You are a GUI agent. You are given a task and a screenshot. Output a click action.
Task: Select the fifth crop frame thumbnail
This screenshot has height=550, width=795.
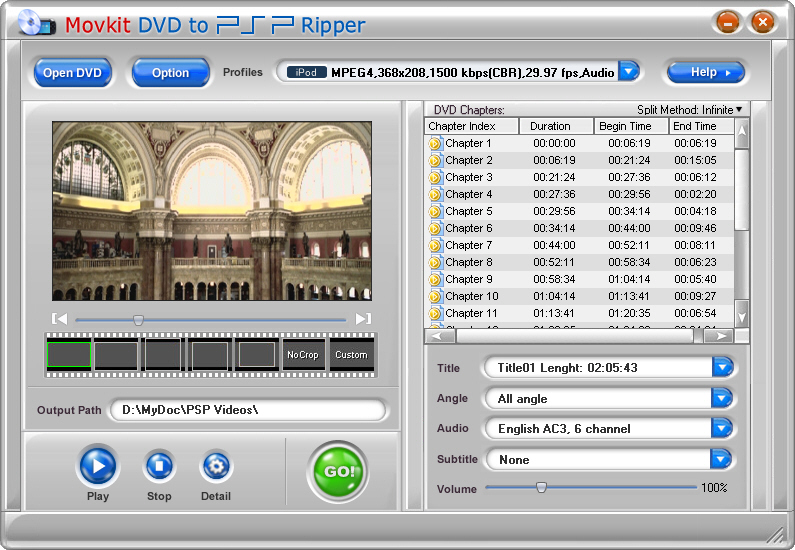[257, 354]
